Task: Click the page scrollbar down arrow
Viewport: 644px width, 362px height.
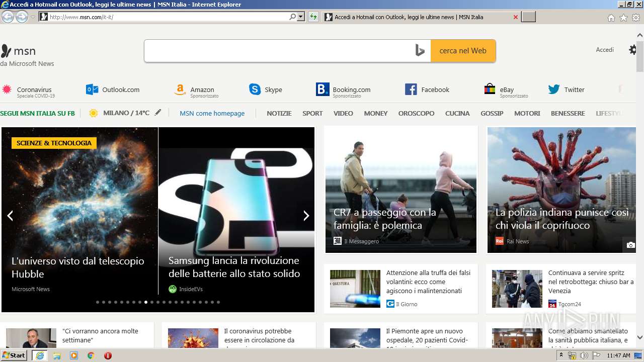Action: [640, 338]
